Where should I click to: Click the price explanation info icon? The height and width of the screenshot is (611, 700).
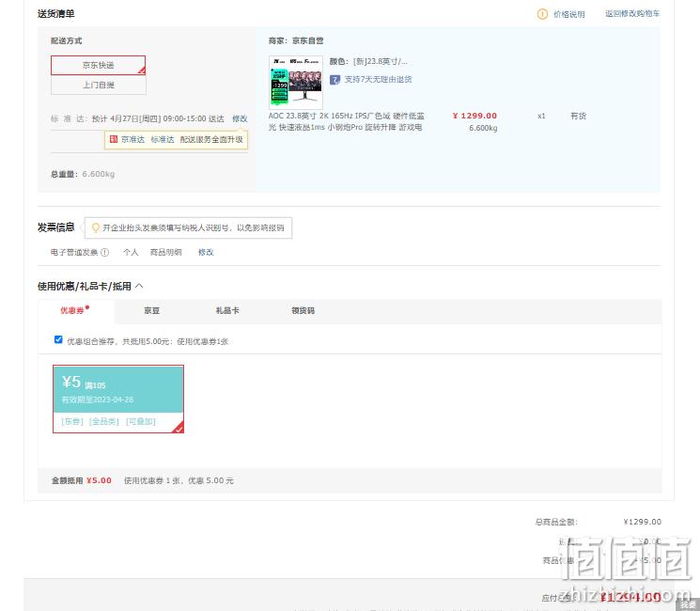pyautogui.click(x=542, y=14)
